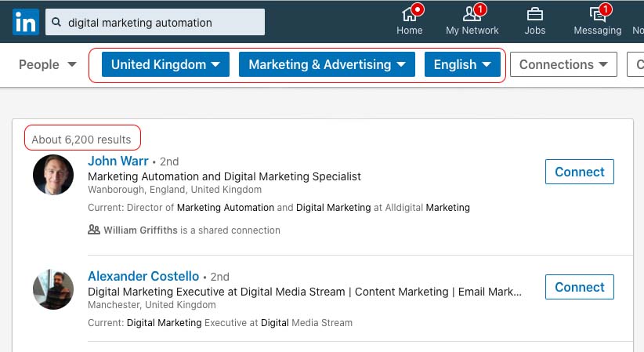644x352 pixels.
Task: Open the My Network icon
Action: [472, 14]
